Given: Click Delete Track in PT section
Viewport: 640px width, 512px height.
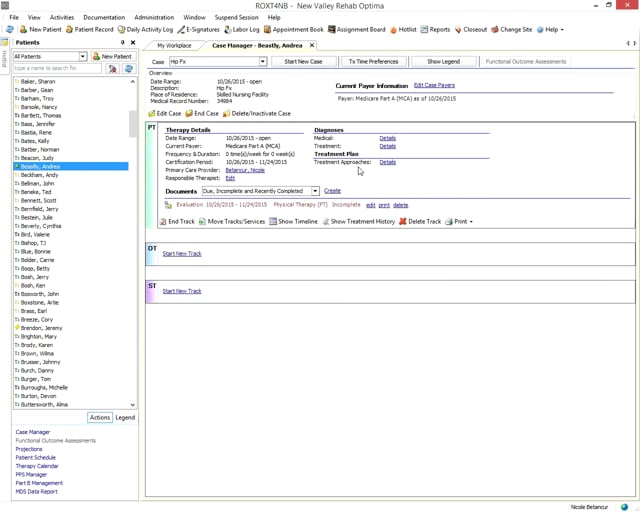Looking at the screenshot, I should (x=420, y=221).
